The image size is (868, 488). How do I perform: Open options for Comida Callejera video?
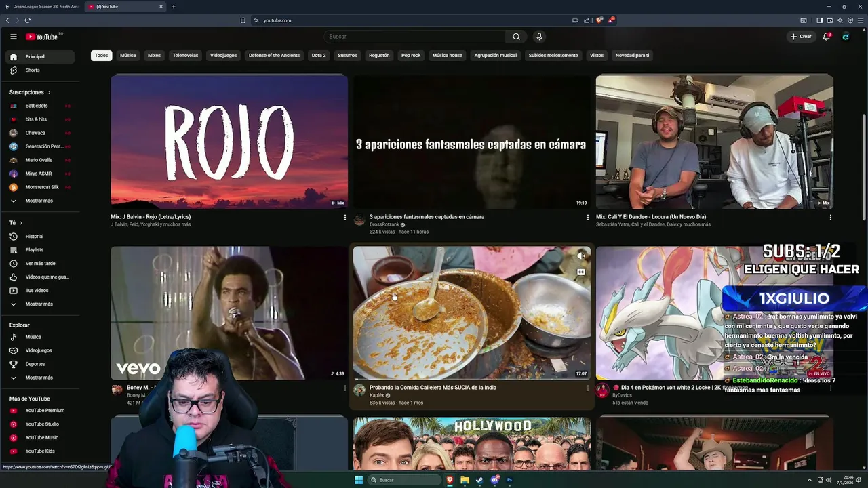[x=587, y=388]
